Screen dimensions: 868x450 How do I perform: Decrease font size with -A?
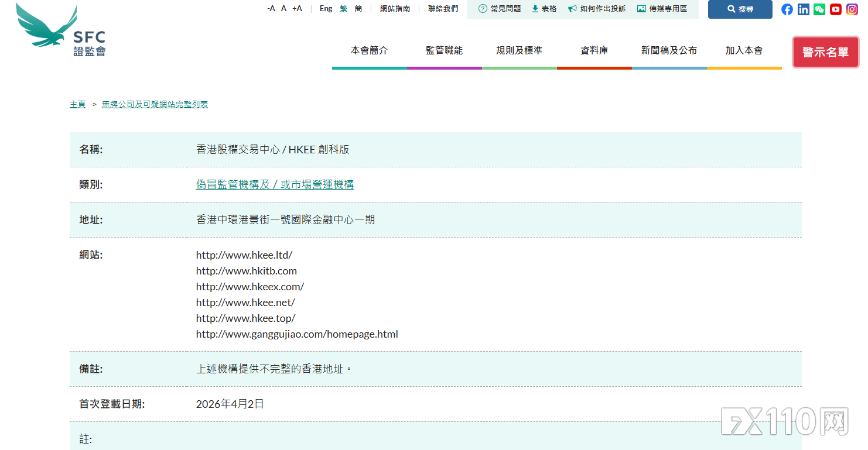point(271,9)
